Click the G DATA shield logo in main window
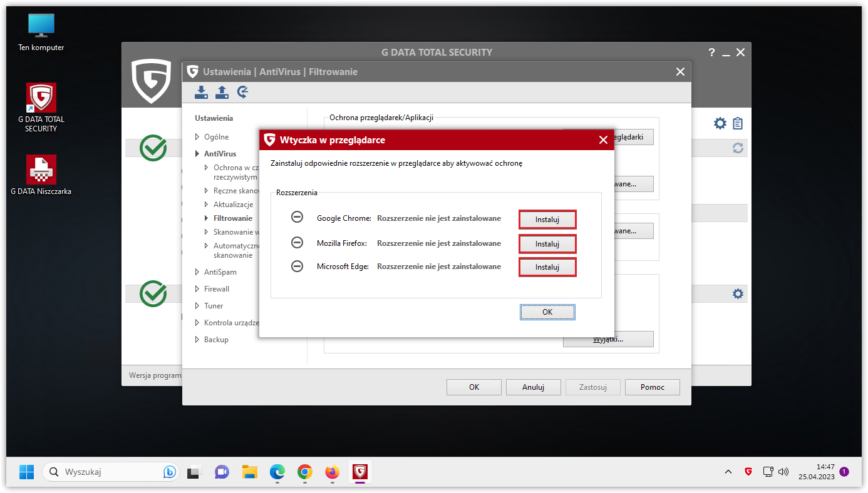 151,81
